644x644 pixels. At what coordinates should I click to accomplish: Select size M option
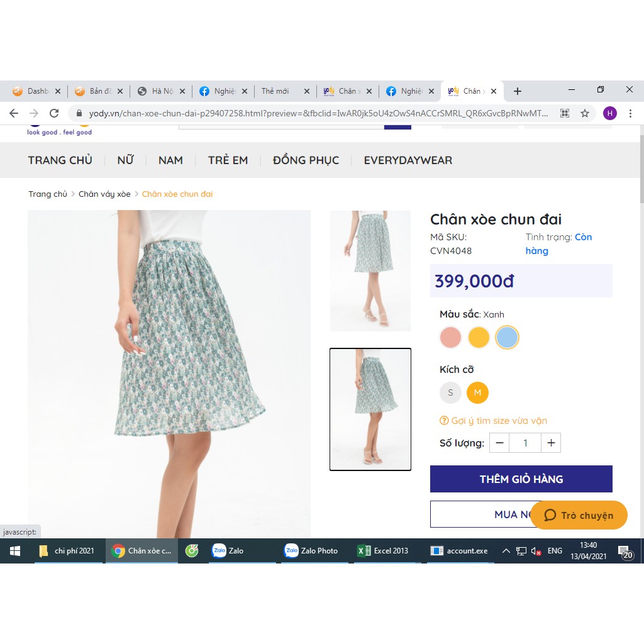[x=477, y=393]
